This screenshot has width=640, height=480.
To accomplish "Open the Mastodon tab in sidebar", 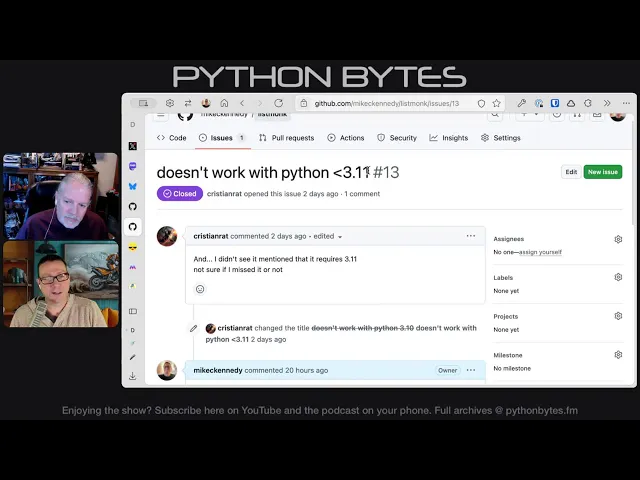I will point(133,166).
